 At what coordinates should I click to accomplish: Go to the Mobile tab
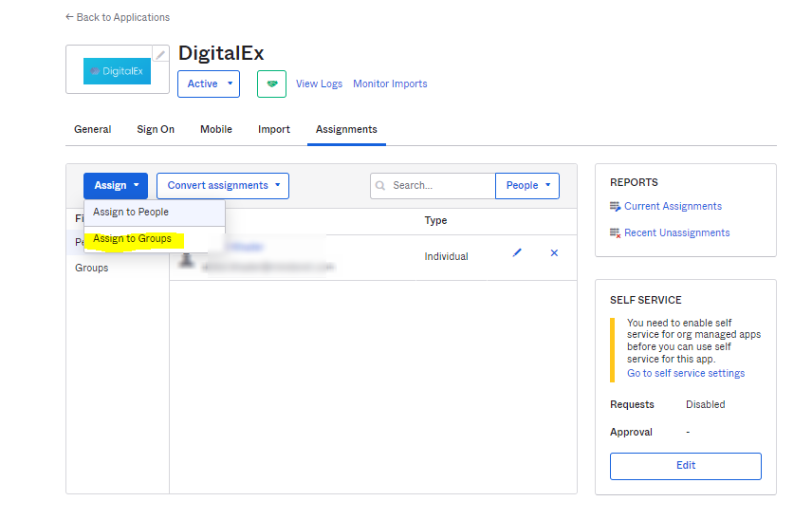(x=216, y=129)
